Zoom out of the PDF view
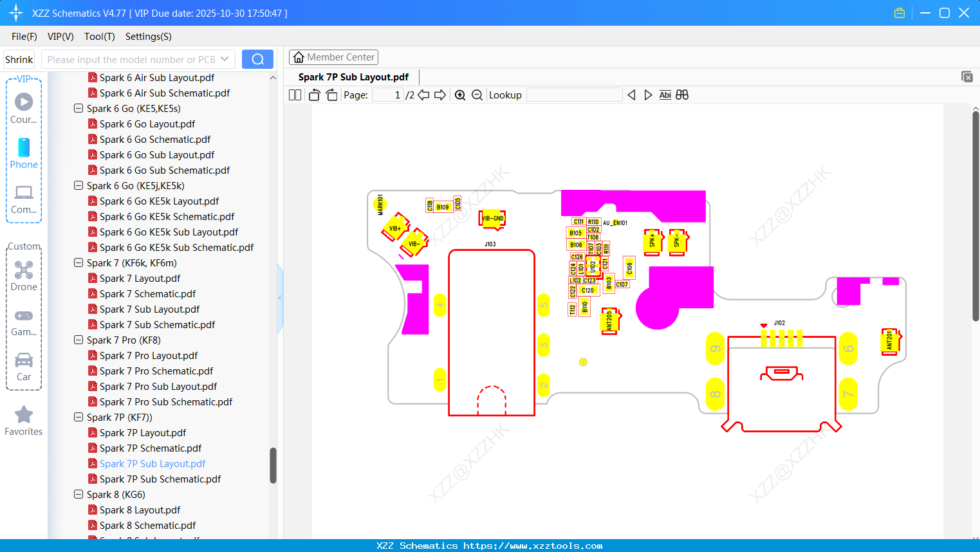Image resolution: width=980 pixels, height=552 pixels. click(477, 95)
